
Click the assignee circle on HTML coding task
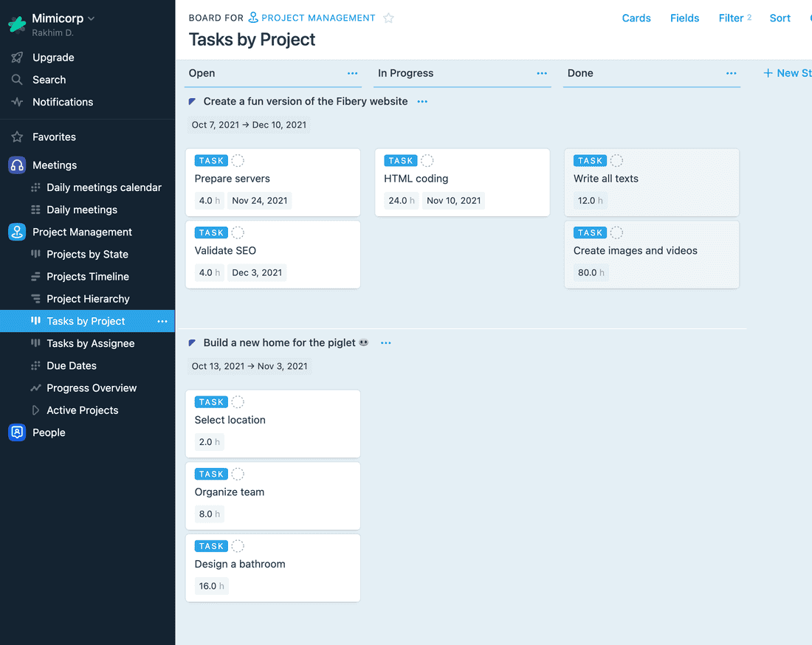click(426, 160)
